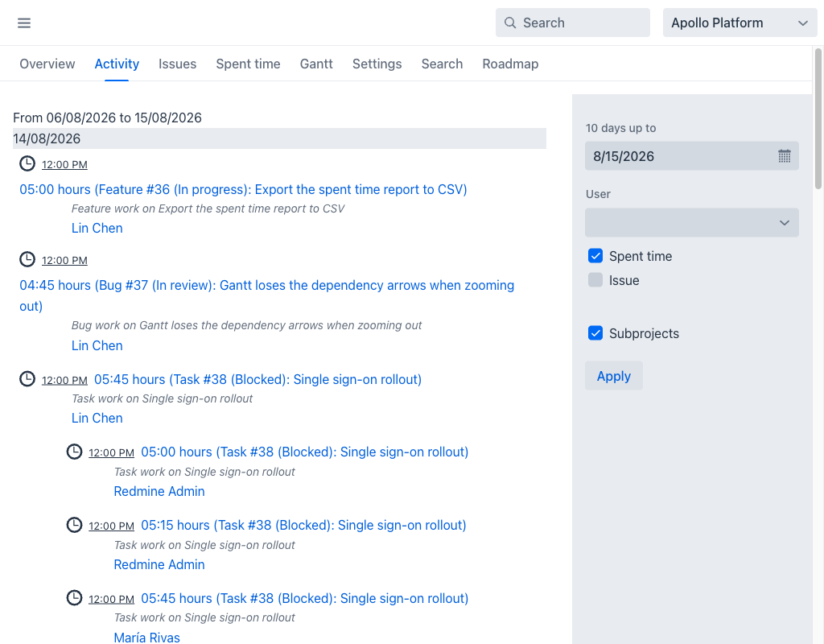Open the User filter dropdown
The image size is (824, 644).
point(691,222)
